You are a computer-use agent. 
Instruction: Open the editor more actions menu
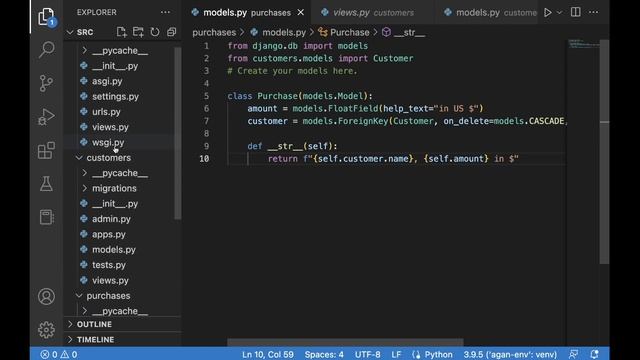(x=593, y=12)
